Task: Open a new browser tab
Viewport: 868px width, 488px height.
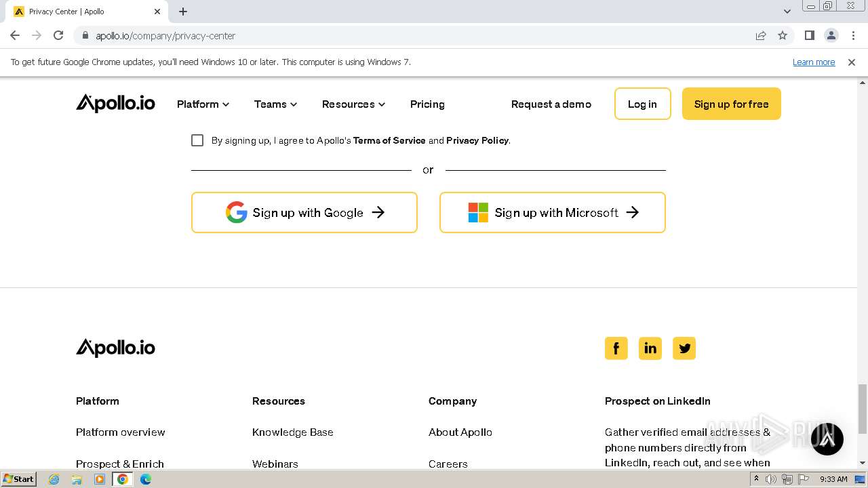Action: [183, 12]
